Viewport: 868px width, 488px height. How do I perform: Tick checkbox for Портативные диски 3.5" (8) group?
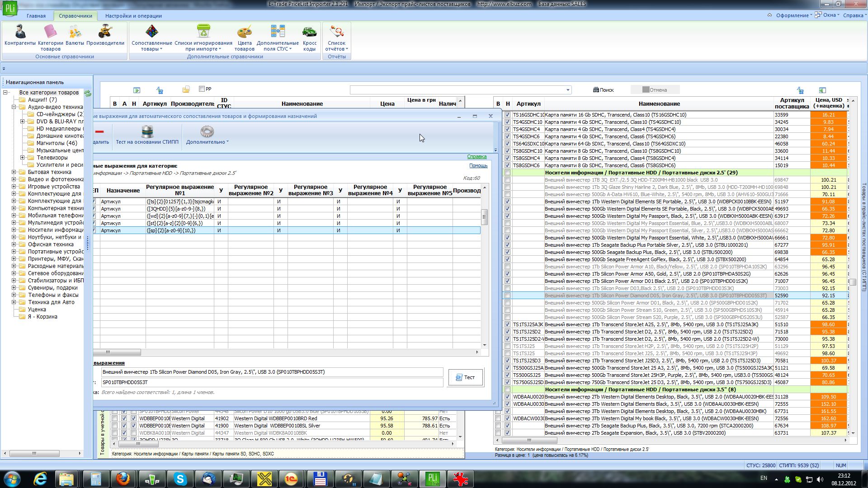pyautogui.click(x=507, y=389)
